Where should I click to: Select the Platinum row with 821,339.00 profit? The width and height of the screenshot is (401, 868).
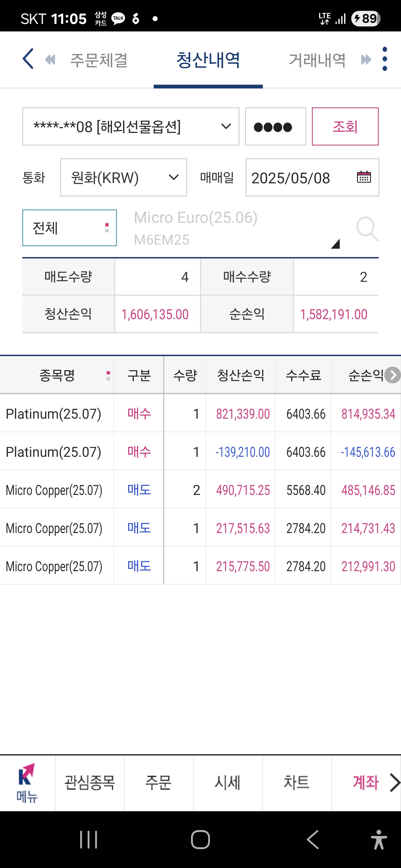click(200, 413)
